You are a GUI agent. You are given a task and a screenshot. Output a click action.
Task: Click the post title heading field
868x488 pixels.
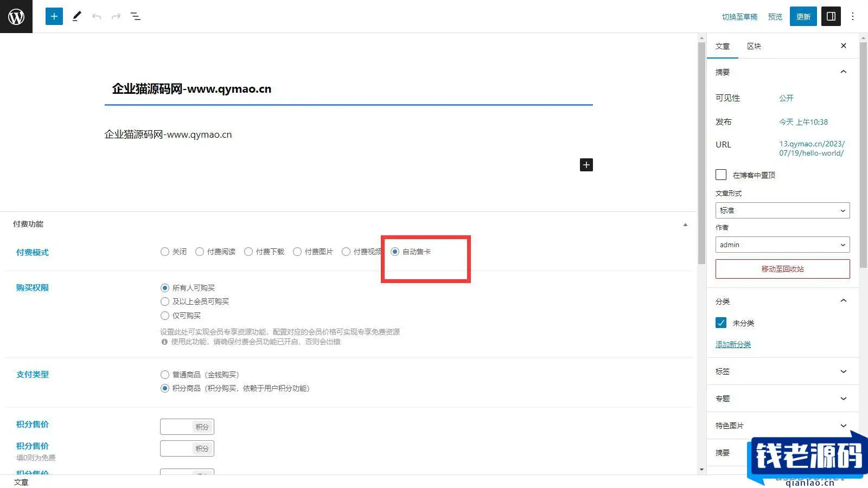349,89
